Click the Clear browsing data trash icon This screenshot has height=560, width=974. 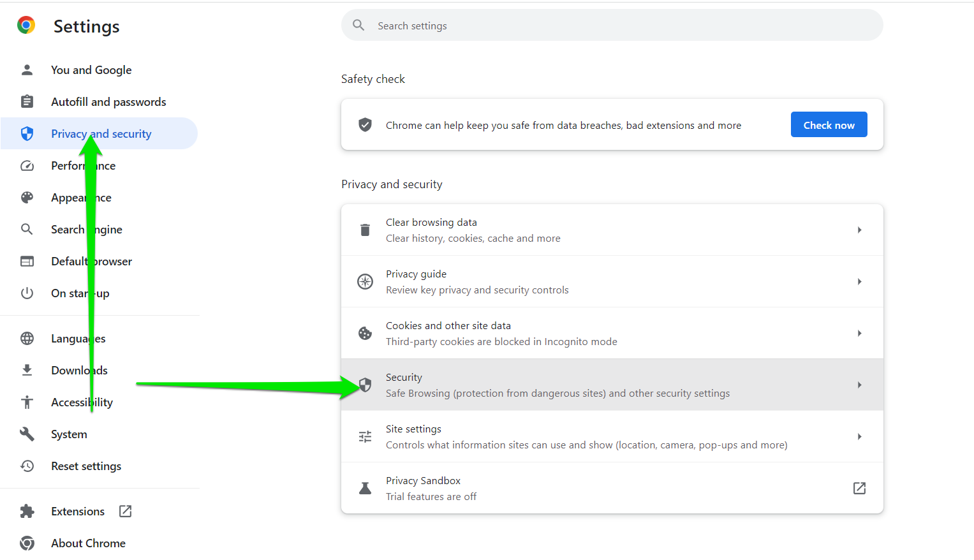[x=365, y=230]
